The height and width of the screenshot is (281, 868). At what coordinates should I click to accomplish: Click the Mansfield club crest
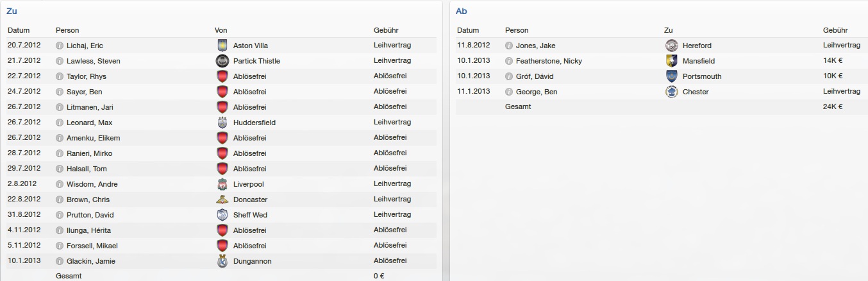click(x=672, y=61)
